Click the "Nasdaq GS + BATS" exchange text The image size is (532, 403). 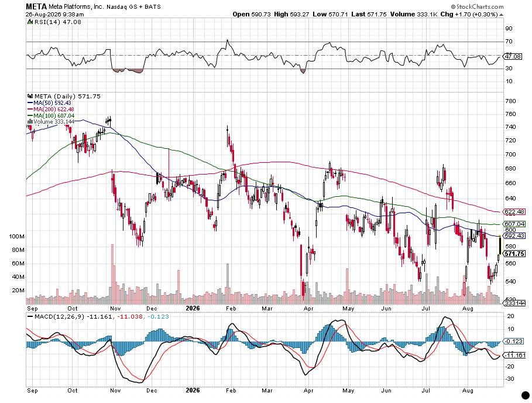(133, 7)
